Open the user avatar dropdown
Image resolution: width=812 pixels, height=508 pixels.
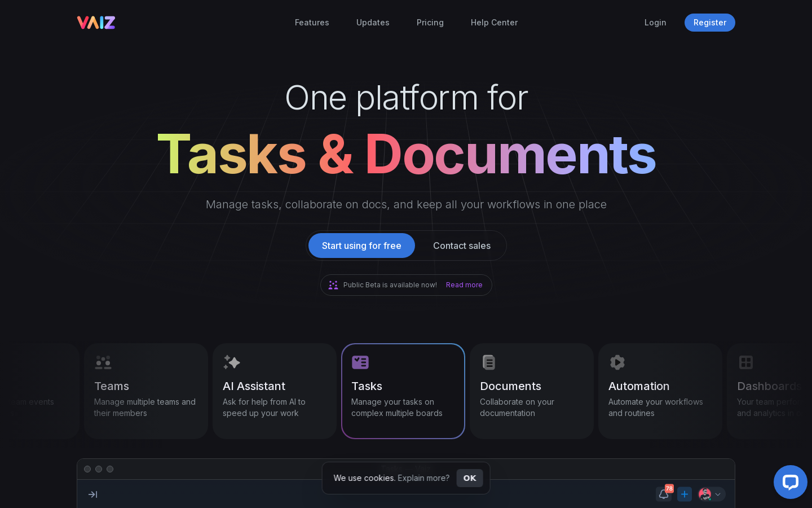pyautogui.click(x=711, y=494)
